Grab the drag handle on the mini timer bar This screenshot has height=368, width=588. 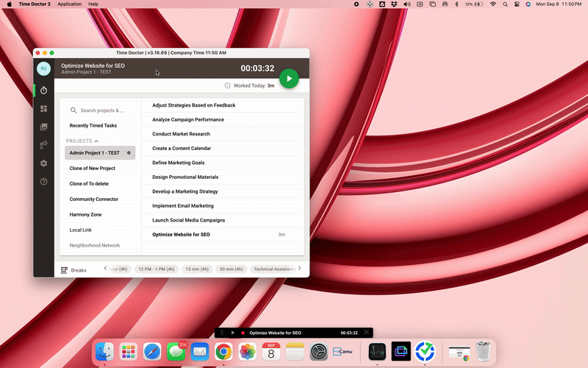click(222, 333)
